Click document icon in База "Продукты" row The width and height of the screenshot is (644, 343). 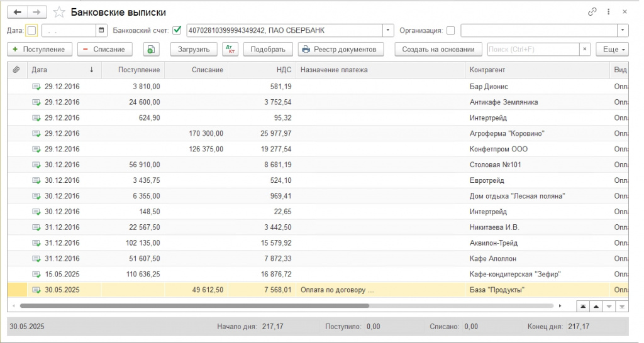pos(36,290)
